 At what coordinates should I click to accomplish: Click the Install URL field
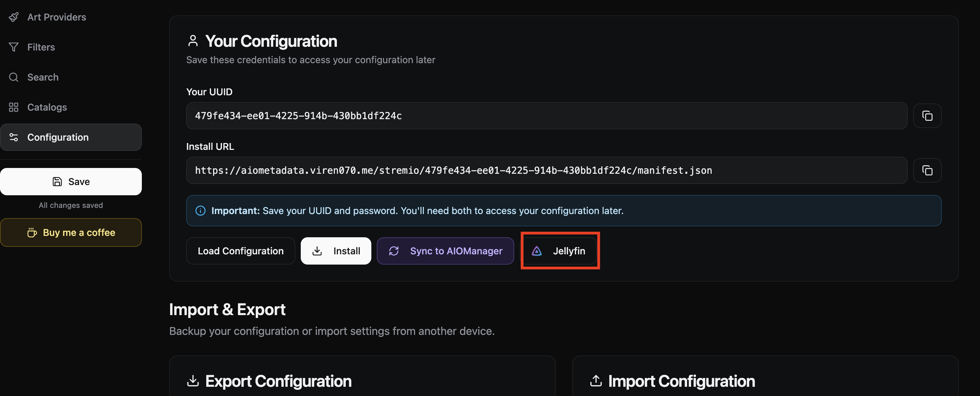pyautogui.click(x=546, y=170)
